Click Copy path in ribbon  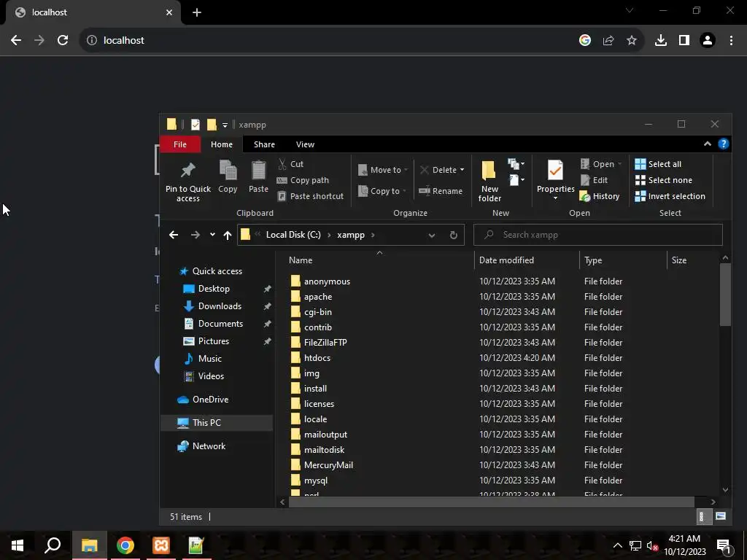pos(303,180)
